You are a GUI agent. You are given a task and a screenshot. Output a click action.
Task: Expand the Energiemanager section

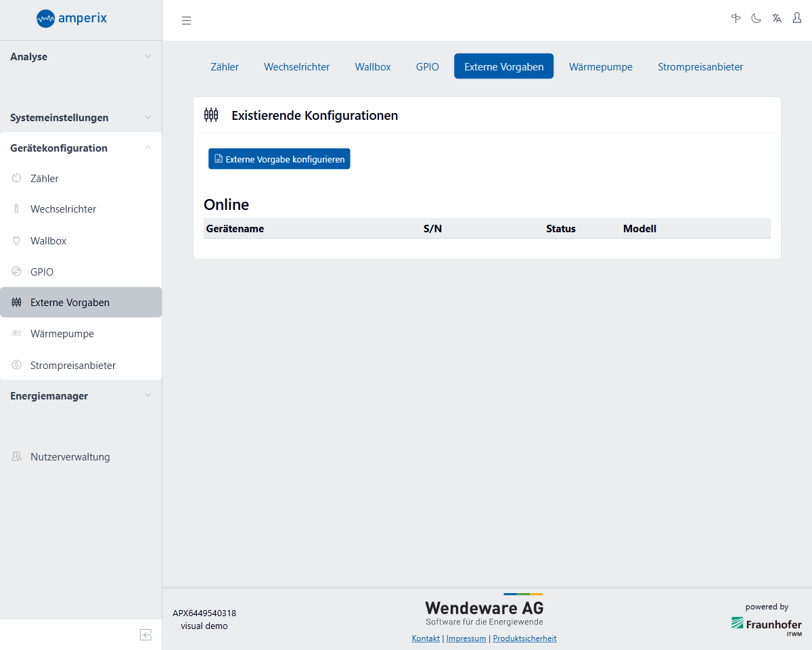click(81, 396)
